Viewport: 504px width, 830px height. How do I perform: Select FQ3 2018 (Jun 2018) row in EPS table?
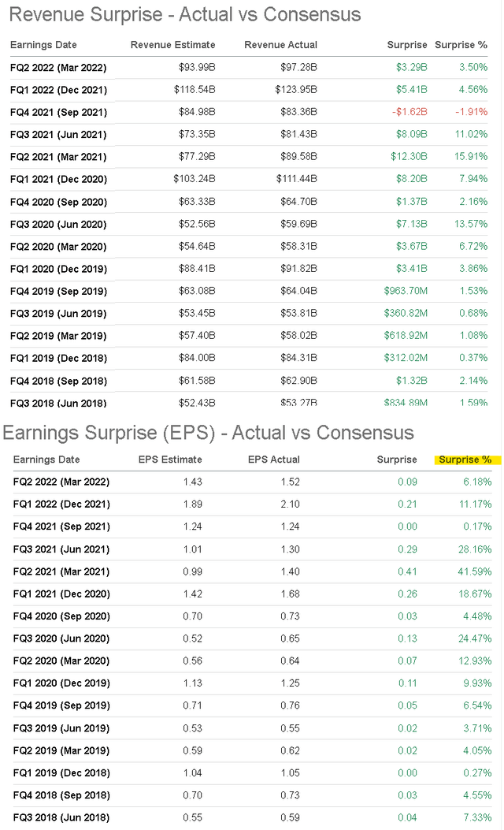click(61, 817)
